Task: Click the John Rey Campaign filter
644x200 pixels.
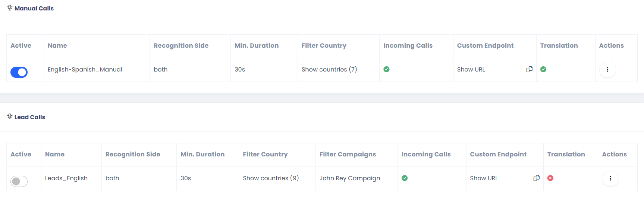Action: point(350,178)
